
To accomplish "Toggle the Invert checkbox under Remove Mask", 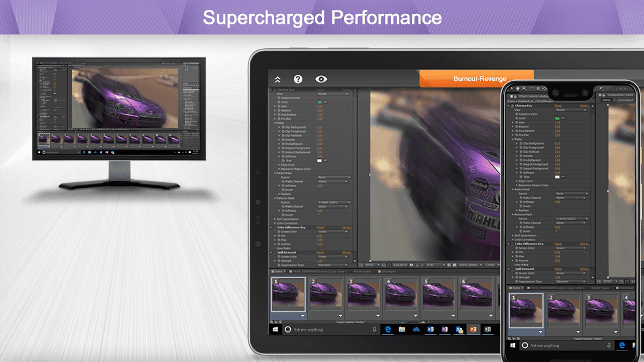I will 320,215.
